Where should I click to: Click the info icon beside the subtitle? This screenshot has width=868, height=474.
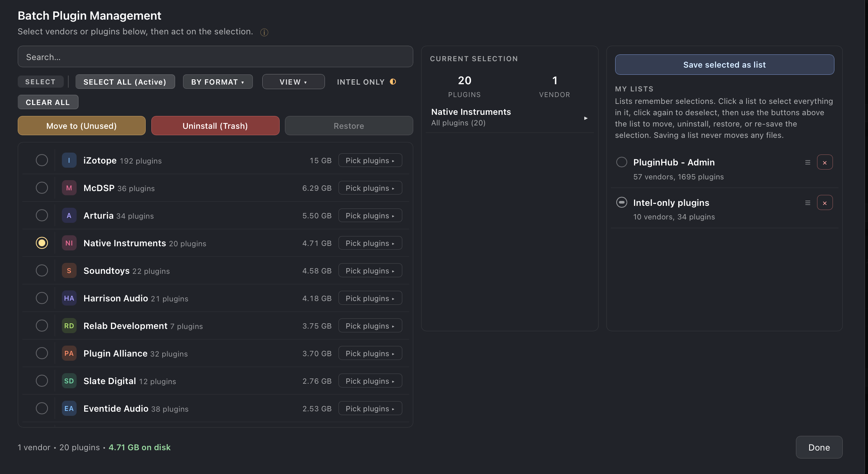point(264,32)
